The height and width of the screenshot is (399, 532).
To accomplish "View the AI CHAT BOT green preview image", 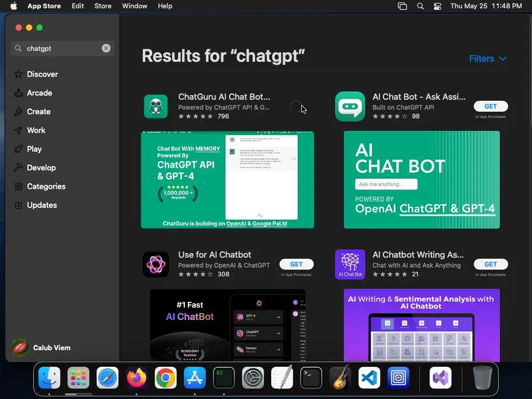I will [x=421, y=180].
